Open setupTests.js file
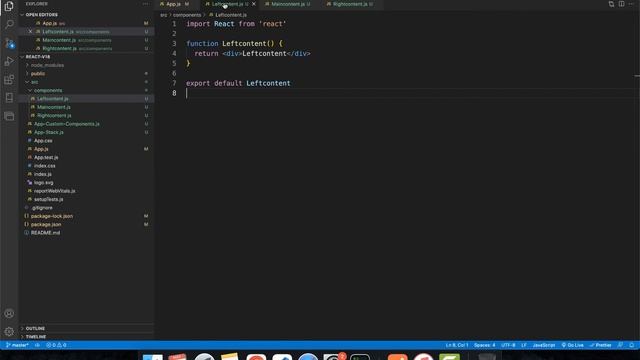Screen dimensions: 640x360 (x=48, y=199)
